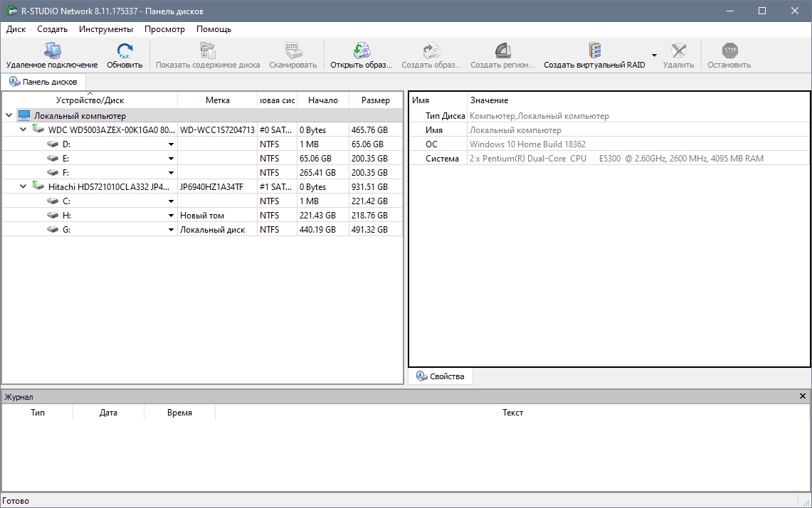Open the dropdown arrow on H: row

click(x=171, y=216)
